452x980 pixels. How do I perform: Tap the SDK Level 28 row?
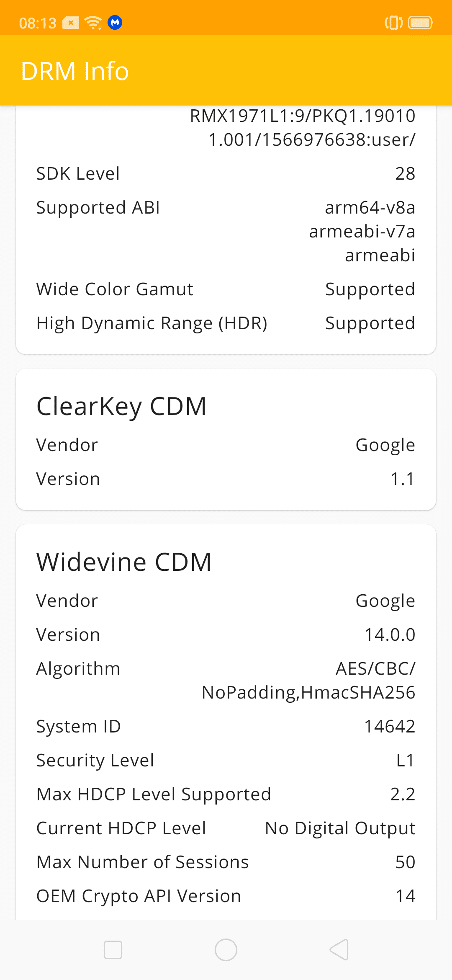[226, 173]
